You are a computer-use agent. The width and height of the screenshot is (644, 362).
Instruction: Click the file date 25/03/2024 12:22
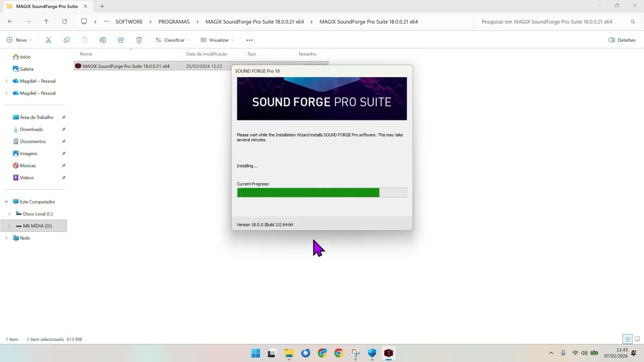click(204, 66)
